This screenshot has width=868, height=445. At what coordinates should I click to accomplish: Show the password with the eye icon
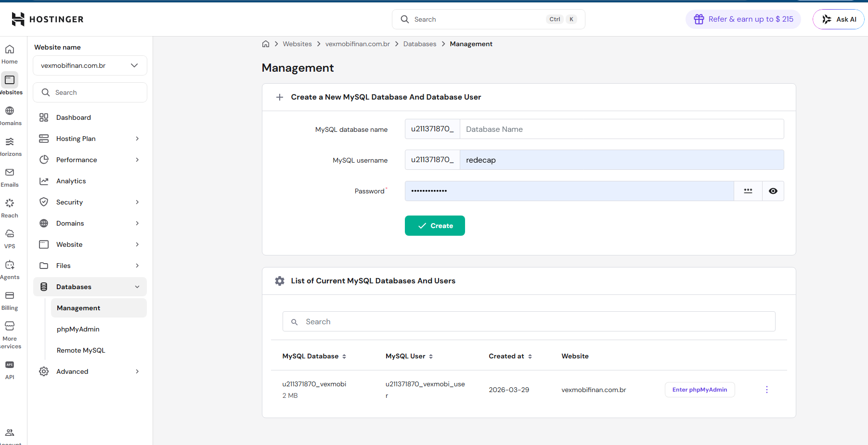773,191
